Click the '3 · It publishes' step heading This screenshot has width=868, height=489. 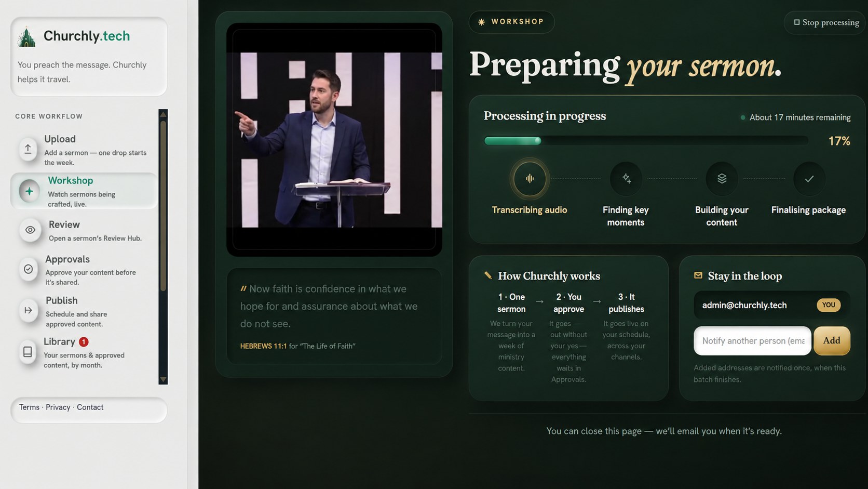point(626,303)
